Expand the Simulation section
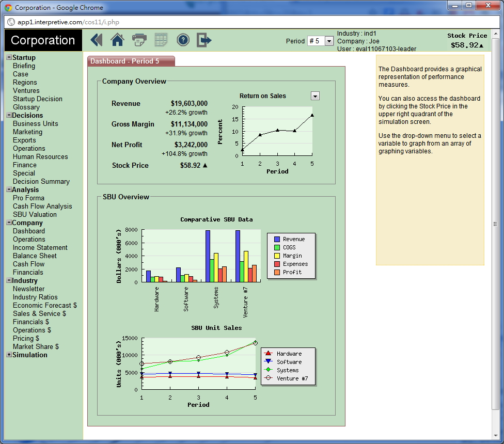Image resolution: width=504 pixels, height=444 pixels. click(9, 355)
